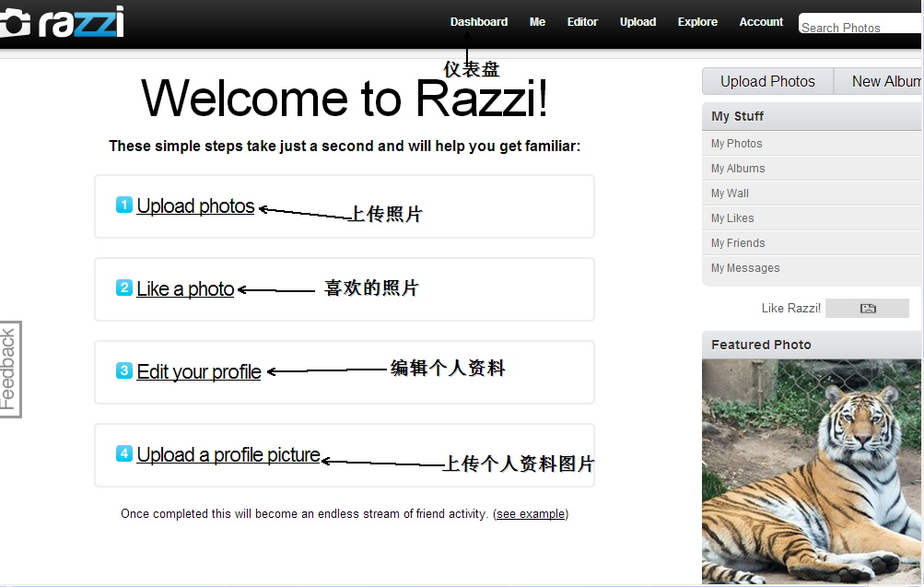The image size is (924, 587).
Task: Open My Photos in sidebar
Action: (813, 143)
